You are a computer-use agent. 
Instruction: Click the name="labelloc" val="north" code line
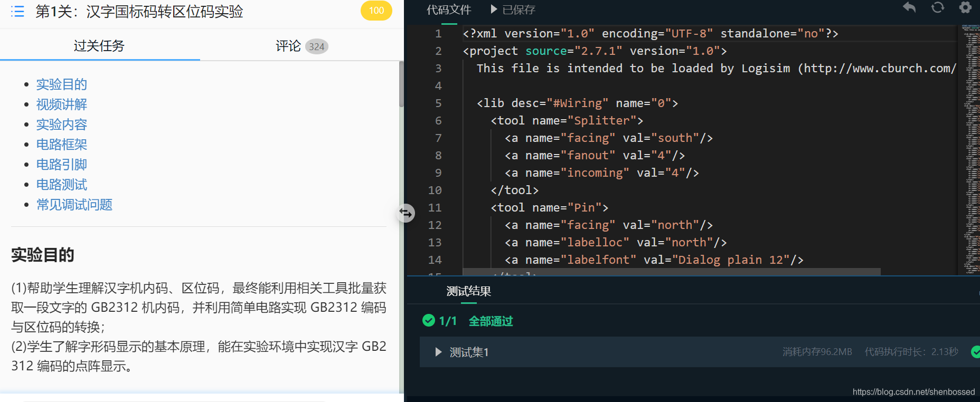(x=616, y=242)
